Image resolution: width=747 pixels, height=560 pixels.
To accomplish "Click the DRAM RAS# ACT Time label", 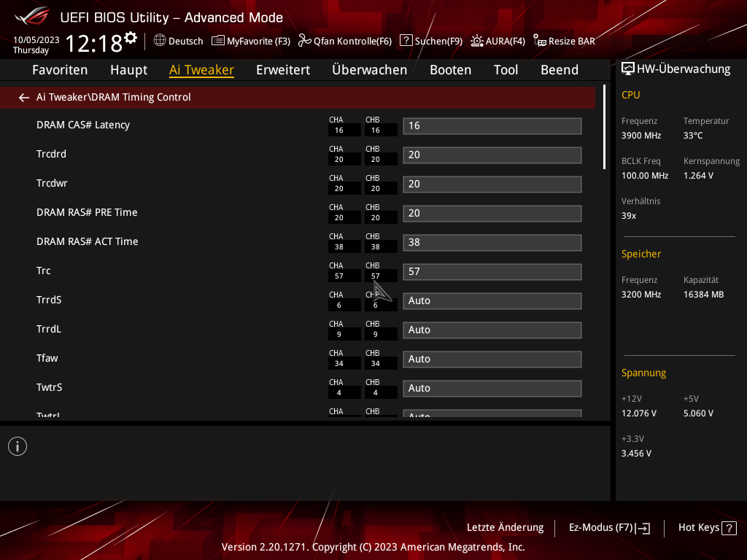I will click(x=88, y=241).
